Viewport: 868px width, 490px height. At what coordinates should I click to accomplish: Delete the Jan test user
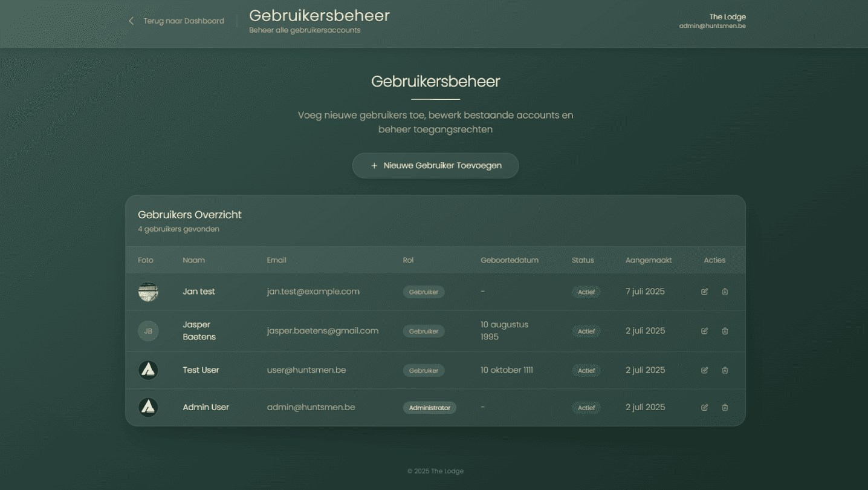[x=725, y=292]
